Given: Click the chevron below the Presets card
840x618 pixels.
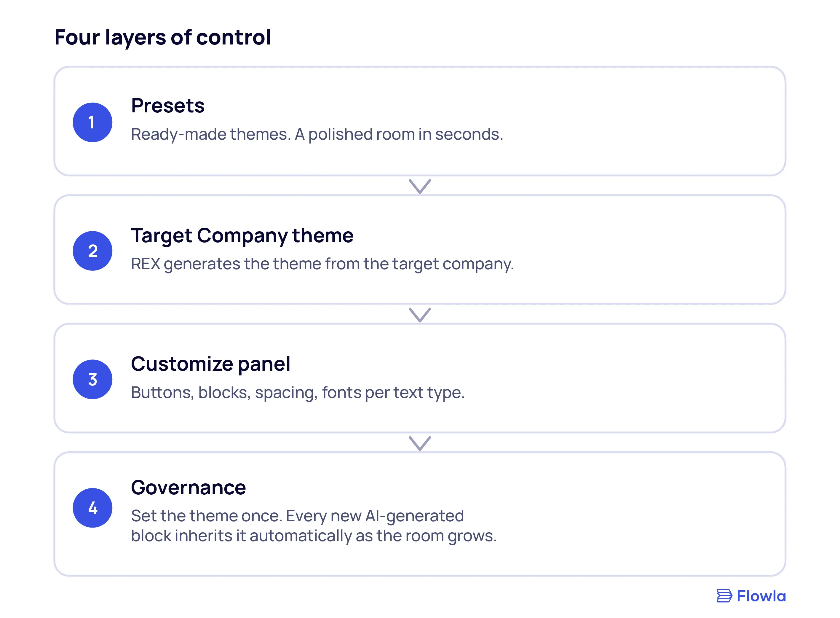Looking at the screenshot, I should (x=420, y=186).
